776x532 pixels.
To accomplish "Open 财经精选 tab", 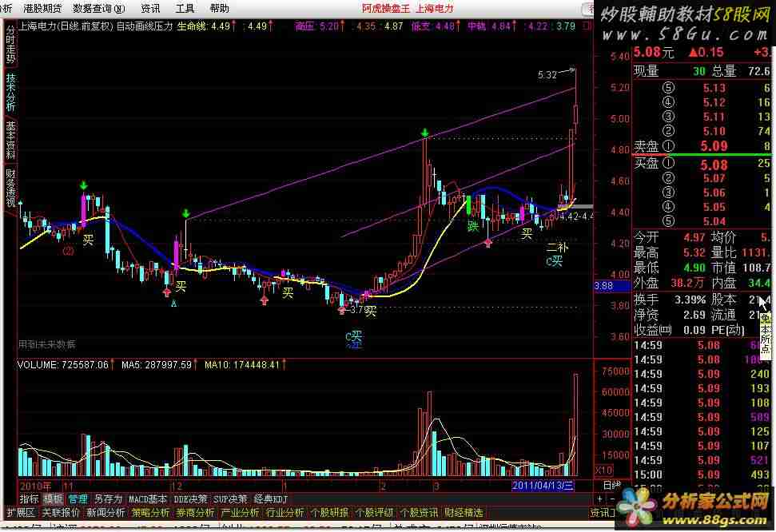I will point(464,513).
